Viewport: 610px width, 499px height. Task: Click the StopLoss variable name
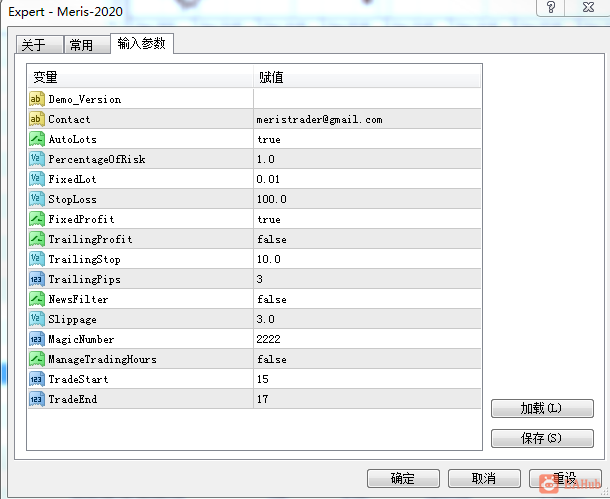click(x=72, y=199)
